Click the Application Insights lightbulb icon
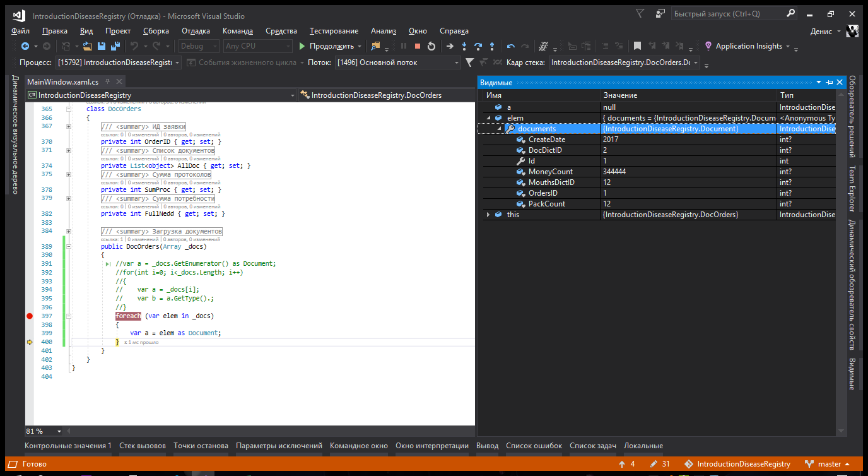Image resolution: width=868 pixels, height=476 pixels. point(709,46)
